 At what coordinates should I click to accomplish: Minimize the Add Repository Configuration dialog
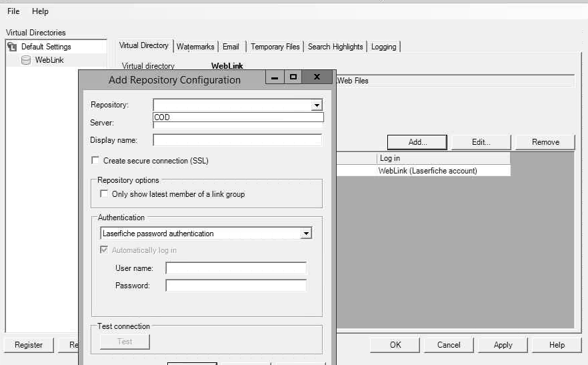pos(274,77)
